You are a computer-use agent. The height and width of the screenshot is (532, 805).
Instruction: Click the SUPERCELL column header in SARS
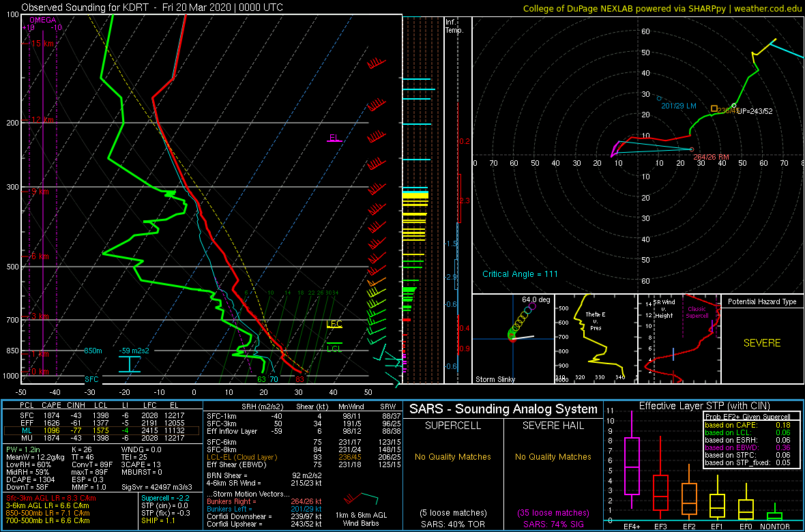tap(452, 425)
